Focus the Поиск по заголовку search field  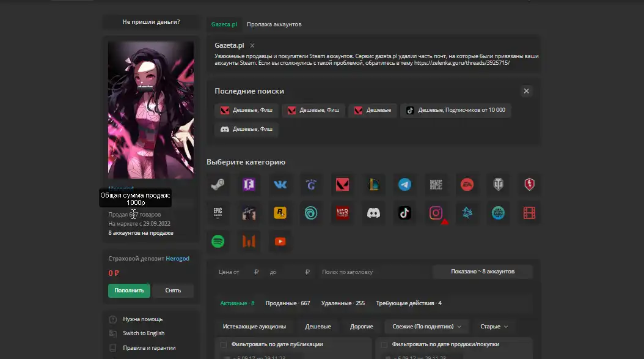[374, 272]
